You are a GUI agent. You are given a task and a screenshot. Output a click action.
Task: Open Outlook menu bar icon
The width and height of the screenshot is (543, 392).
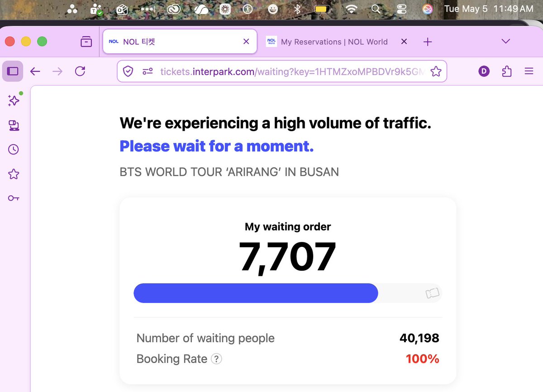122,9
